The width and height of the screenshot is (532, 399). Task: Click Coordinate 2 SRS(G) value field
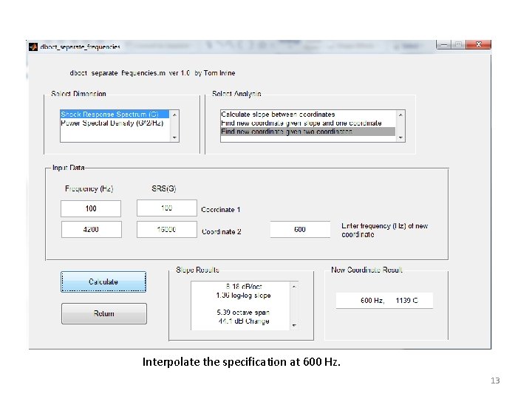pyautogui.click(x=166, y=229)
